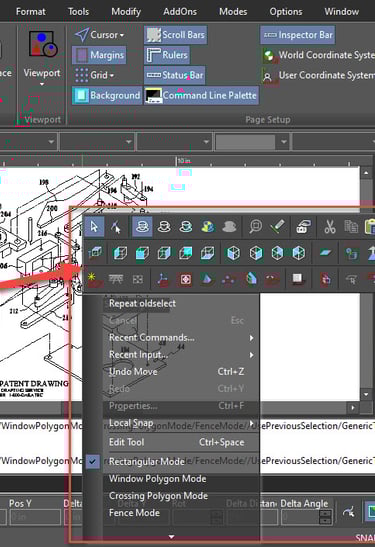Click the yellow sun light icon
The image size is (375, 547).
pos(91,277)
